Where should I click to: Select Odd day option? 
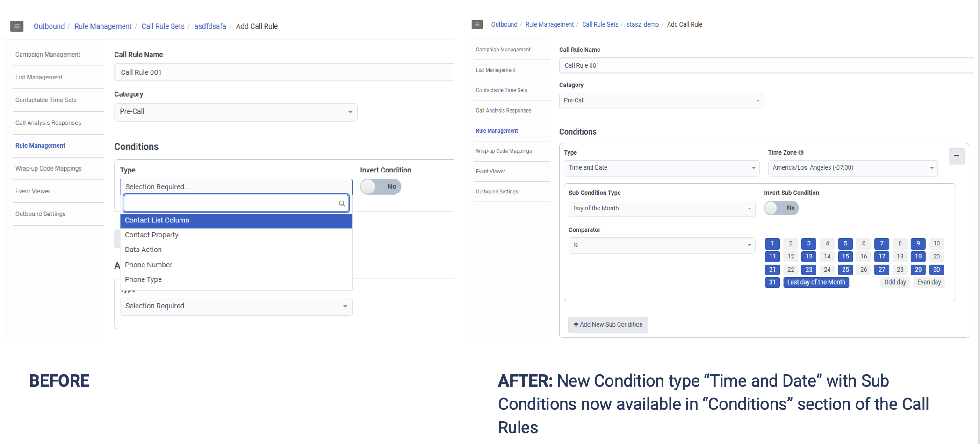pos(895,282)
